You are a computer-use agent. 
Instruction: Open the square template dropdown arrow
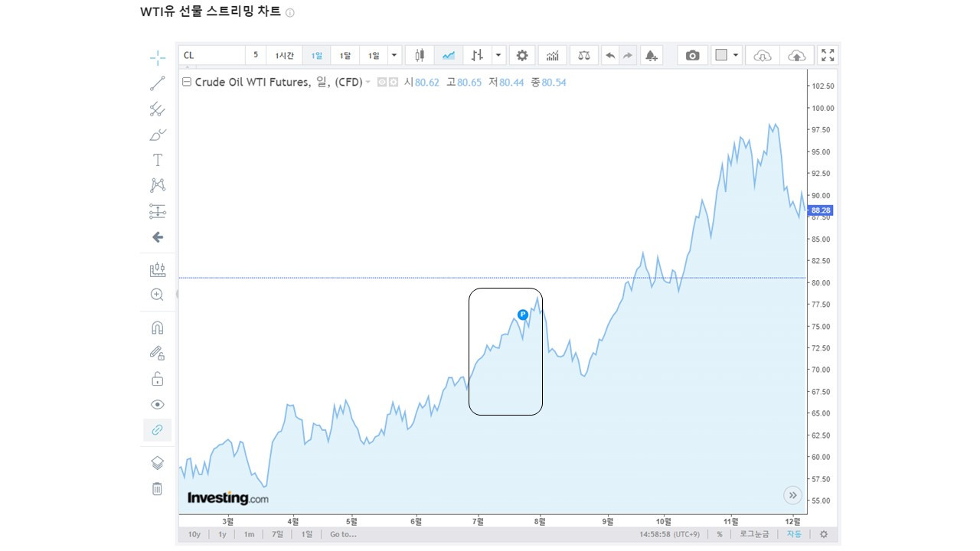[x=736, y=55]
